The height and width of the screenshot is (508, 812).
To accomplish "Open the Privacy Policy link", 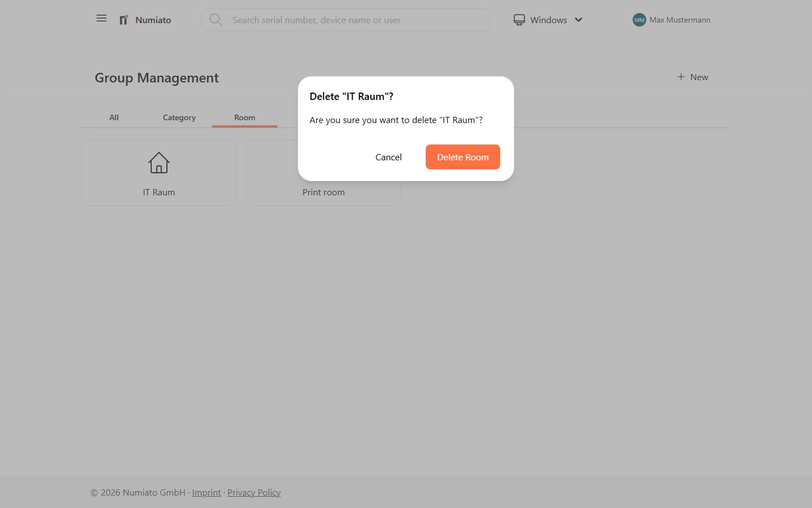I will (x=254, y=492).
